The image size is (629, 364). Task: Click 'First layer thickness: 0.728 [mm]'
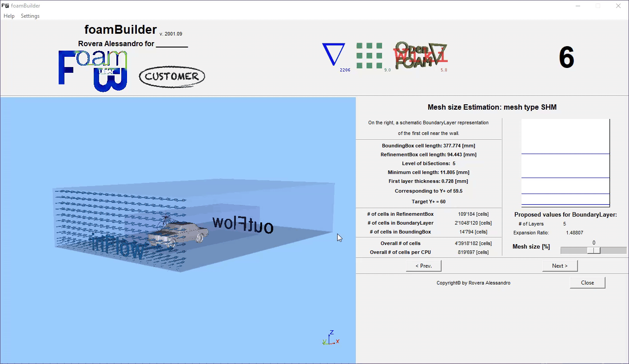[429, 181]
